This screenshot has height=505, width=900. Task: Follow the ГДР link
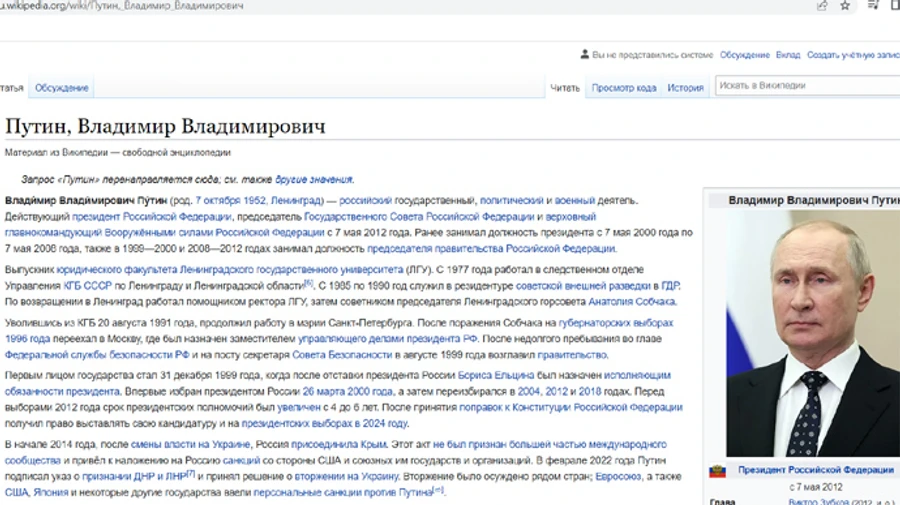670,286
